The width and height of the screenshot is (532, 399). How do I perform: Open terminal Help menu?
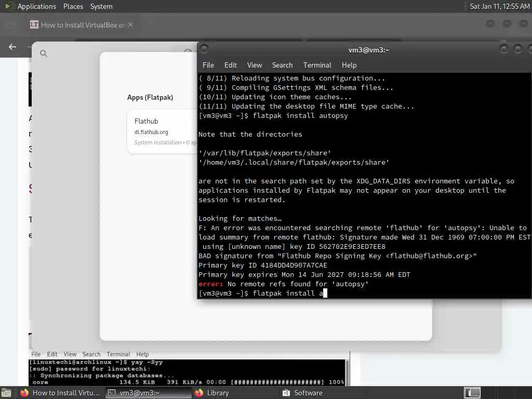click(x=349, y=65)
